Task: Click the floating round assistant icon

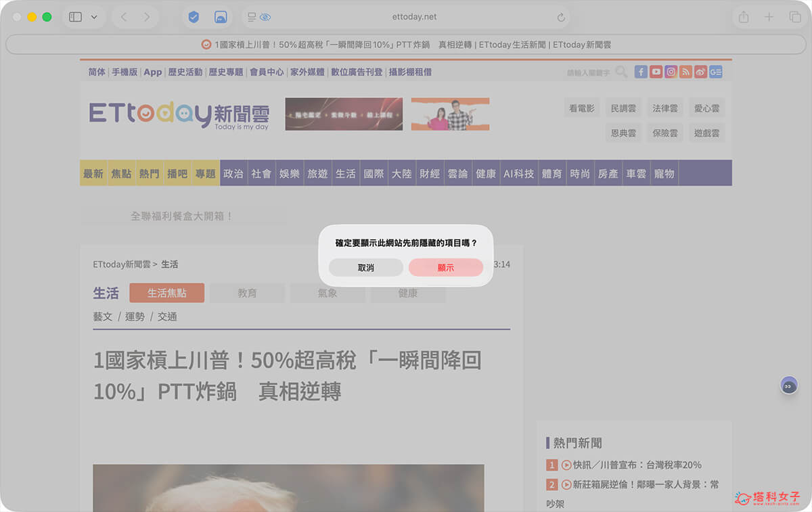Action: point(788,386)
